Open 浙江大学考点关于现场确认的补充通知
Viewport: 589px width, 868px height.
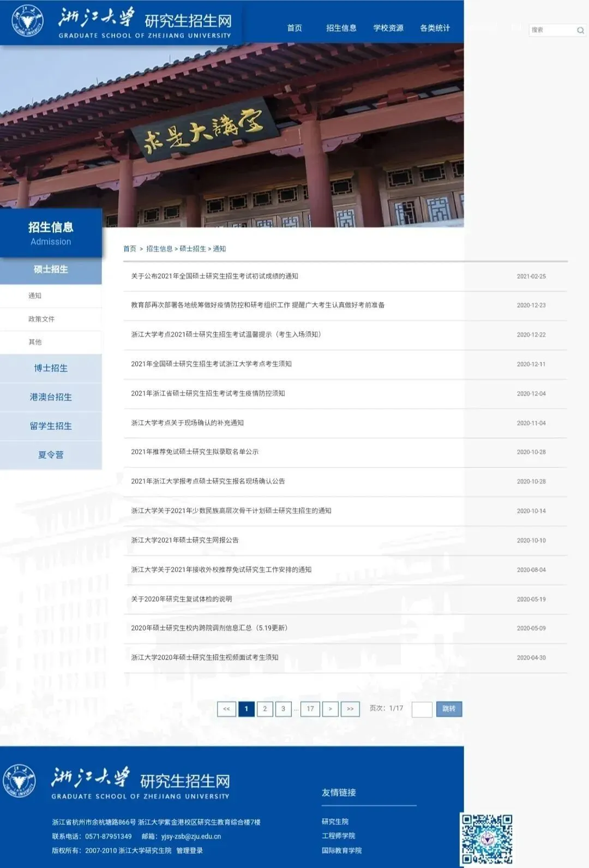point(187,423)
